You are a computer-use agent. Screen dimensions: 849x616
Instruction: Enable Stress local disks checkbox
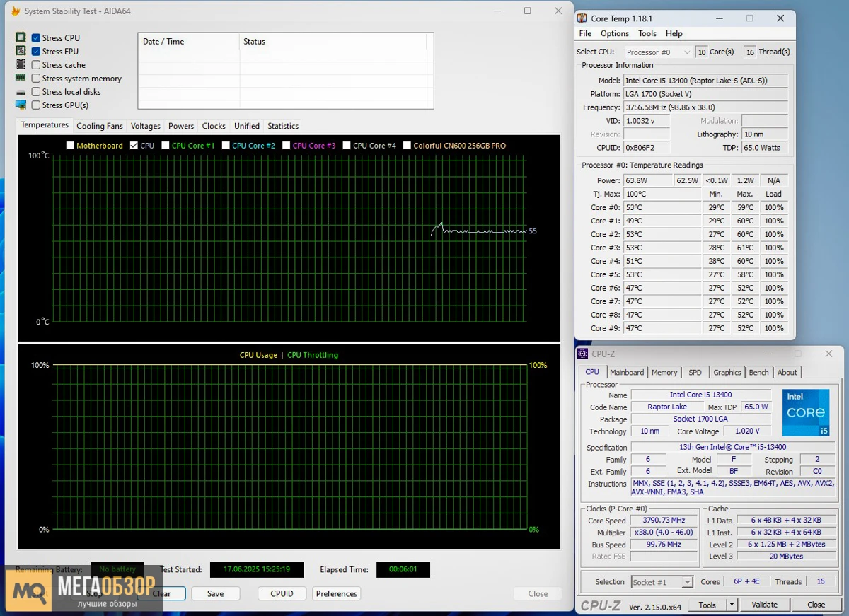point(36,92)
